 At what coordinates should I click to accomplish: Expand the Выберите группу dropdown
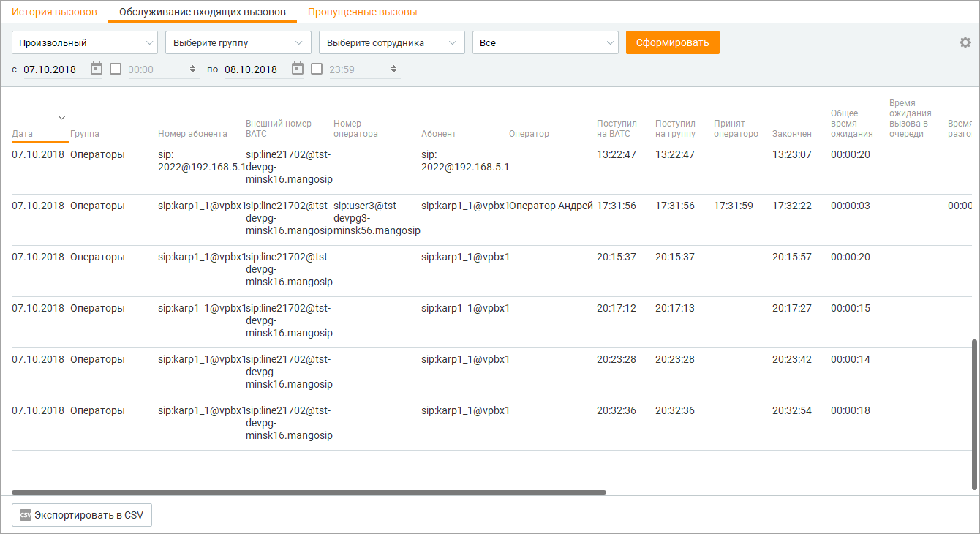point(238,42)
